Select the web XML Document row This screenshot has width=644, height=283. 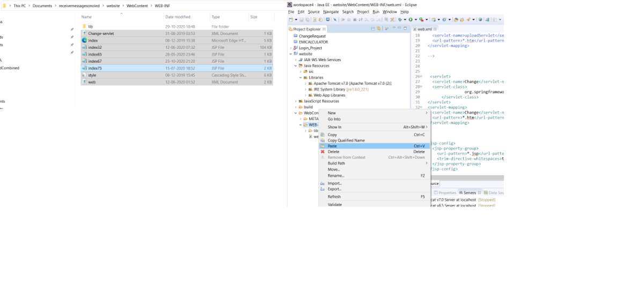click(x=177, y=82)
